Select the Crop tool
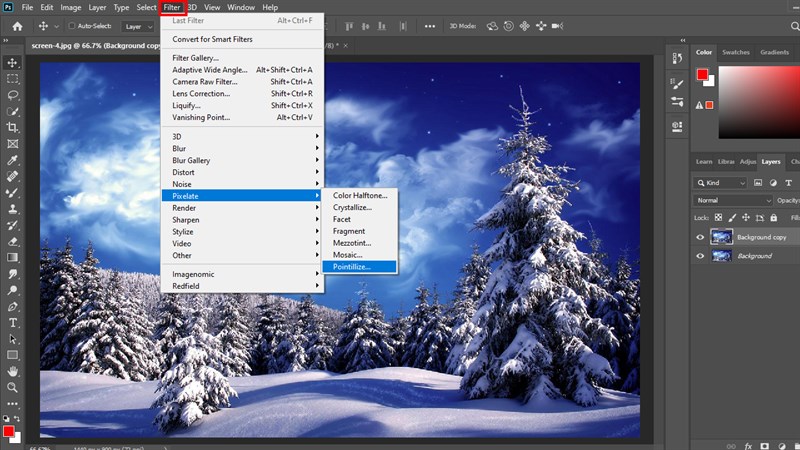This screenshot has height=450, width=800. (12, 128)
